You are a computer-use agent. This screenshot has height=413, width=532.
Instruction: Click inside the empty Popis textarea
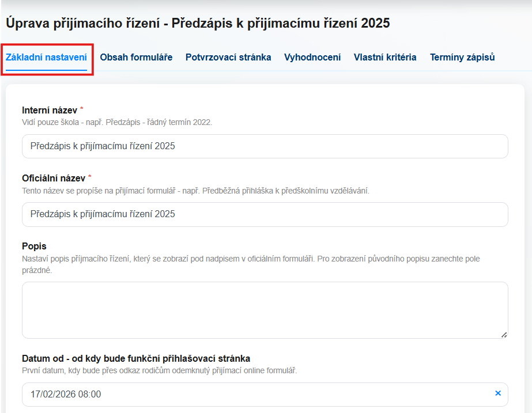click(265, 310)
